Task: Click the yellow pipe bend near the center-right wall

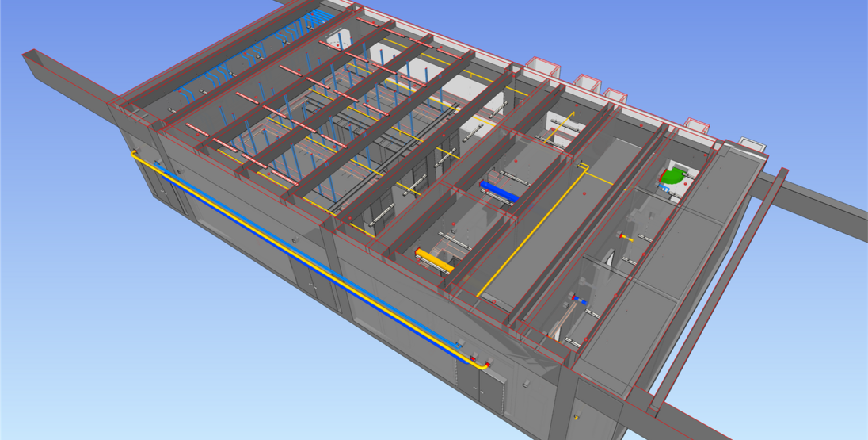Action: click(x=583, y=166)
